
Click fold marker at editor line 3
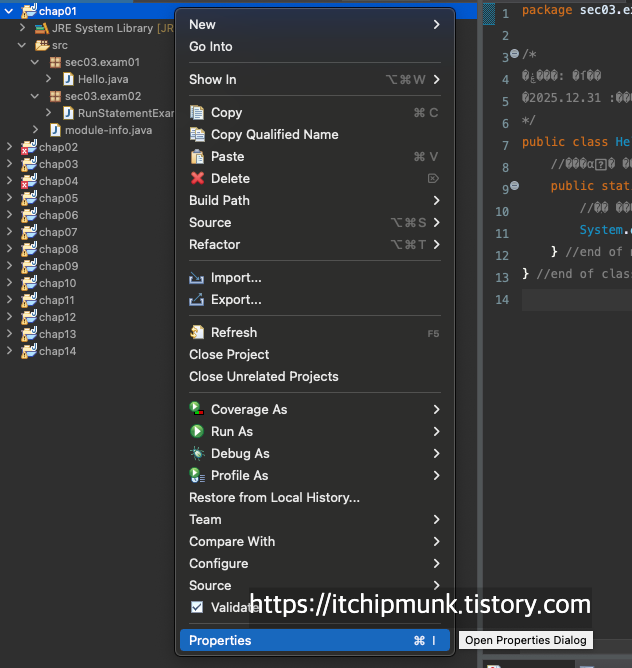(515, 54)
